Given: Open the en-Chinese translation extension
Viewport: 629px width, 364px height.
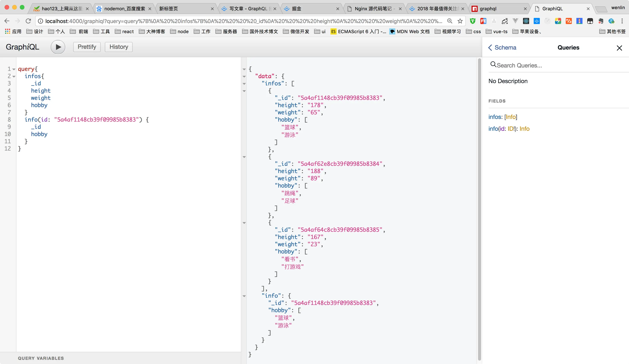Looking at the screenshot, I should tap(505, 21).
